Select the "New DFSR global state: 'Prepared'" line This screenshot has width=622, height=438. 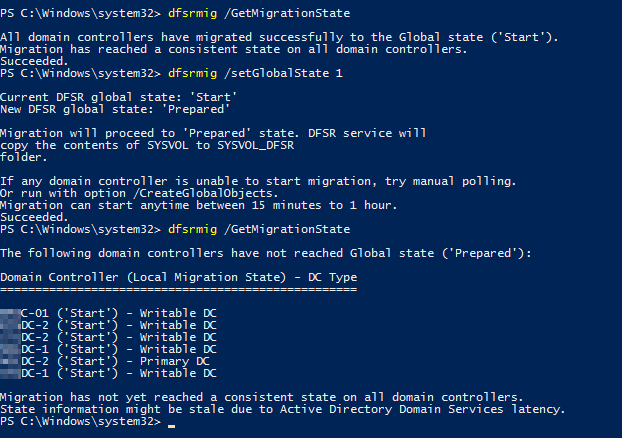point(115,110)
